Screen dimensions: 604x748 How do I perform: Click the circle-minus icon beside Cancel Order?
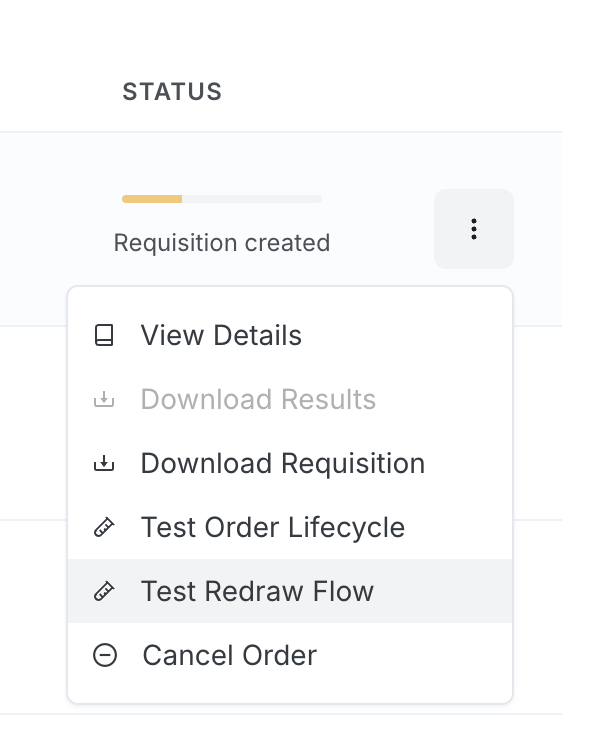click(x=104, y=656)
